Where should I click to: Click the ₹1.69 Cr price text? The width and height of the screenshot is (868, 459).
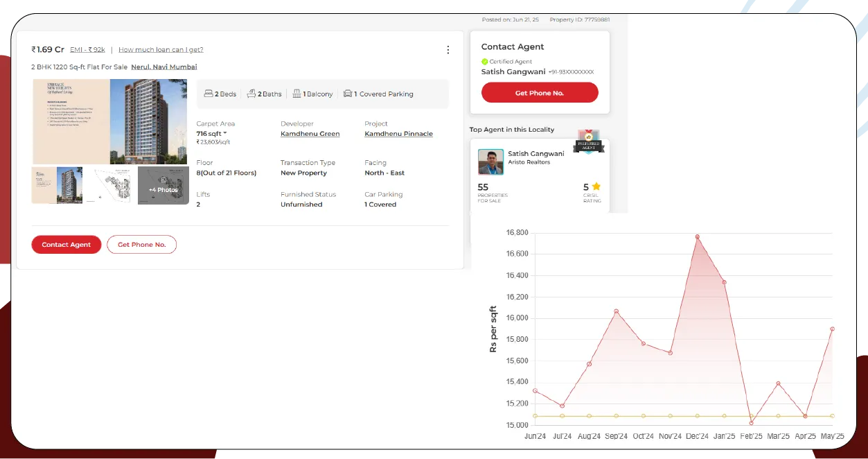click(x=48, y=49)
